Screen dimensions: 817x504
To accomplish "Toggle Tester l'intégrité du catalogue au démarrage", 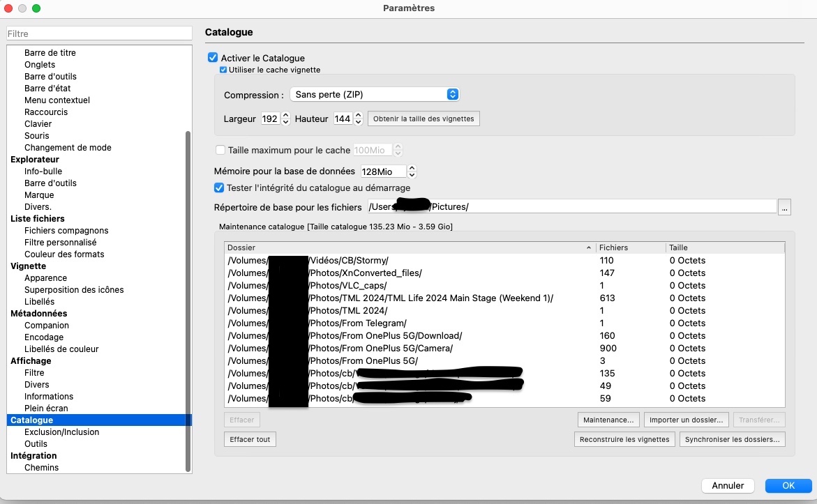I will point(219,188).
